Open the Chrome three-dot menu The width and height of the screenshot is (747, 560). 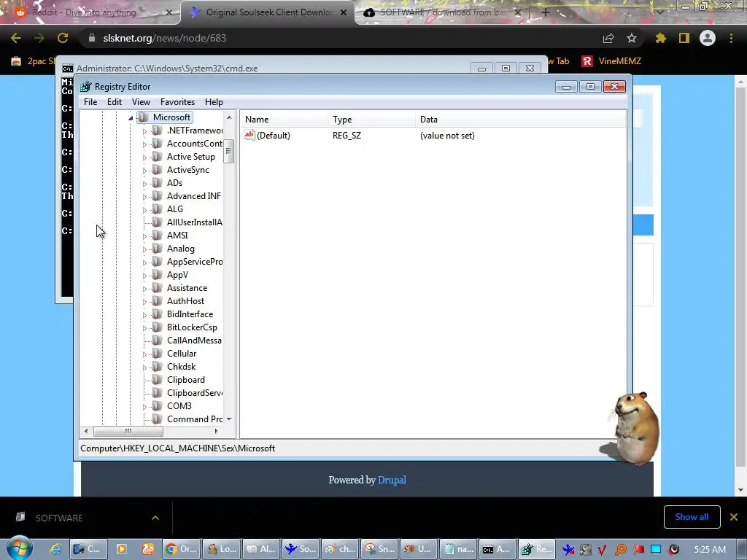pos(731,38)
